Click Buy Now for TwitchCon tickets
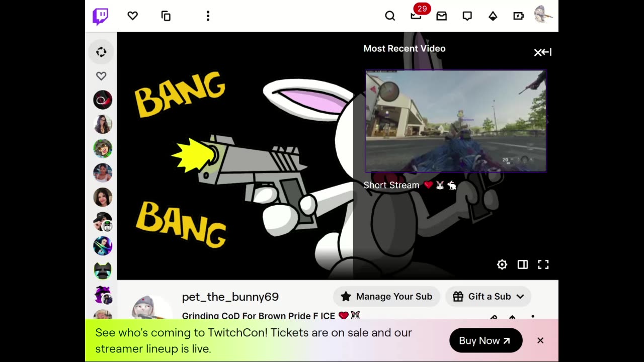The height and width of the screenshot is (362, 644). [x=486, y=341]
